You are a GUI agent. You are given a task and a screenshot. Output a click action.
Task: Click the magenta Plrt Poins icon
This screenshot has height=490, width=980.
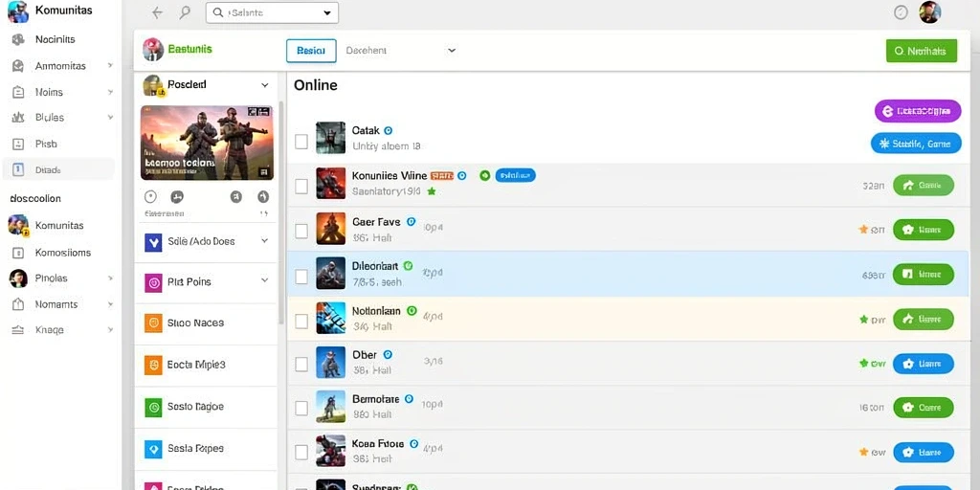pyautogui.click(x=153, y=282)
